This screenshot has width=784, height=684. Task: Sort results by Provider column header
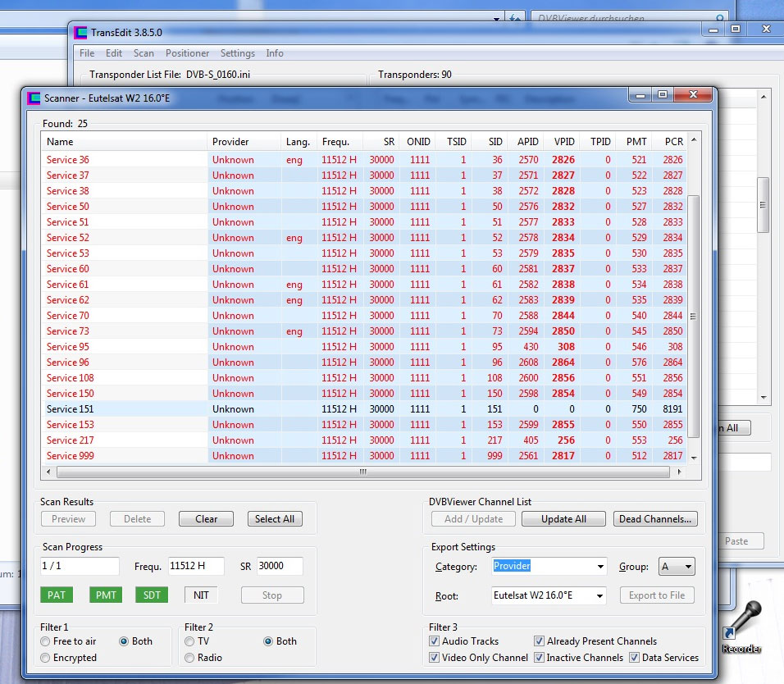244,142
